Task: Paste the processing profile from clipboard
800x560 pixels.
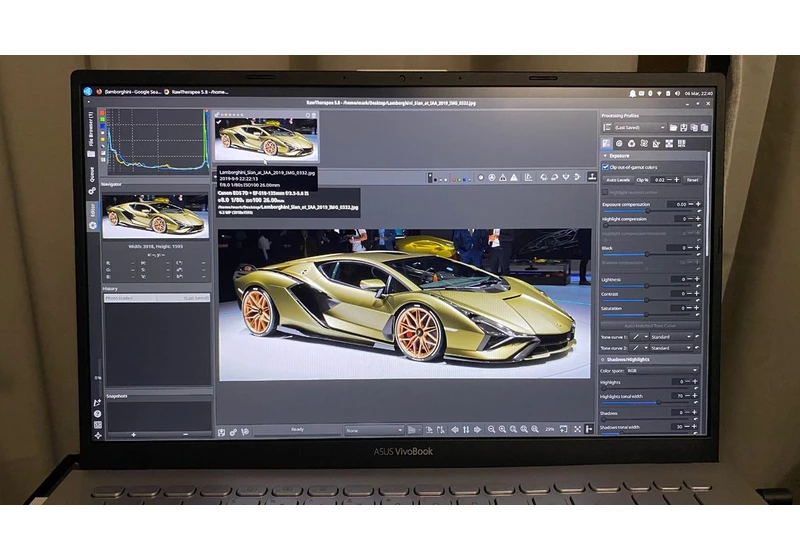Action: pyautogui.click(x=705, y=128)
